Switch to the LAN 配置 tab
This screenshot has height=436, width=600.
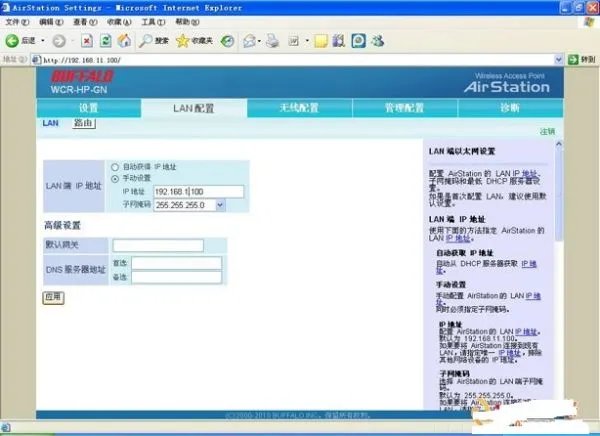pyautogui.click(x=194, y=108)
